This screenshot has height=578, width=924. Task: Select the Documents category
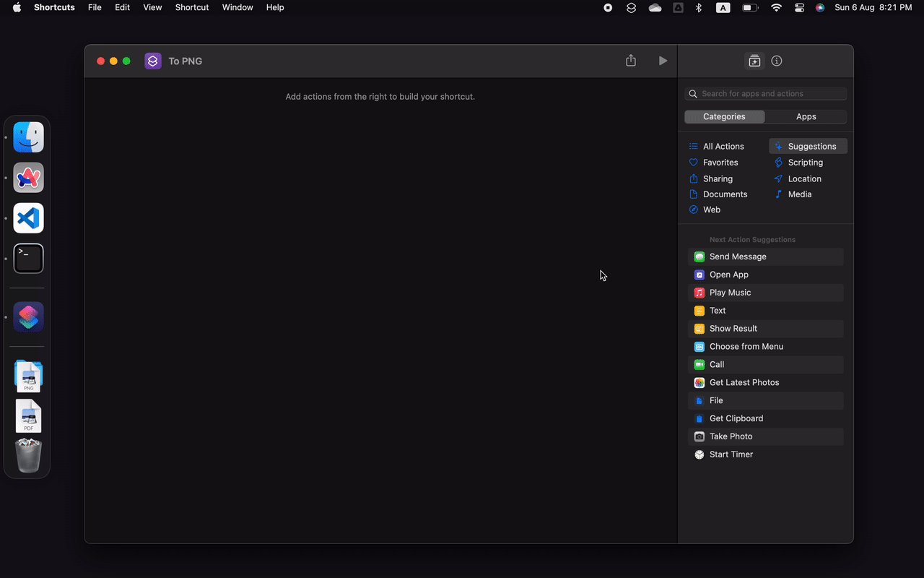point(725,194)
